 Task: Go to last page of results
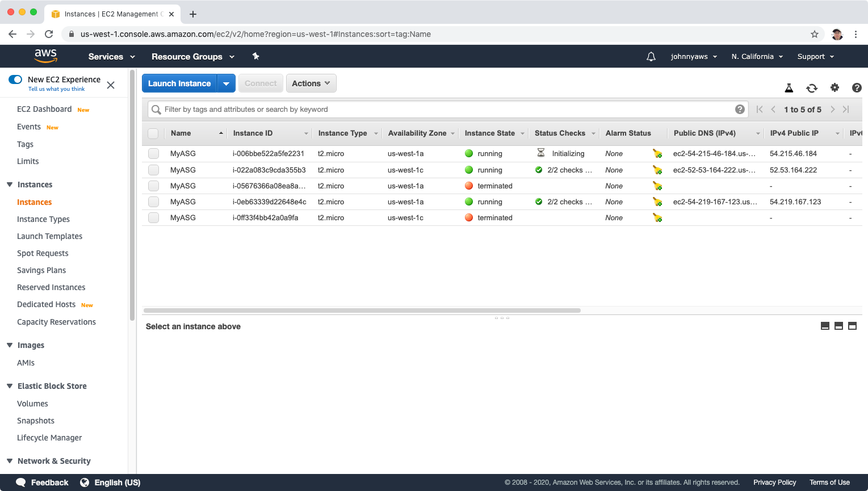pos(846,110)
